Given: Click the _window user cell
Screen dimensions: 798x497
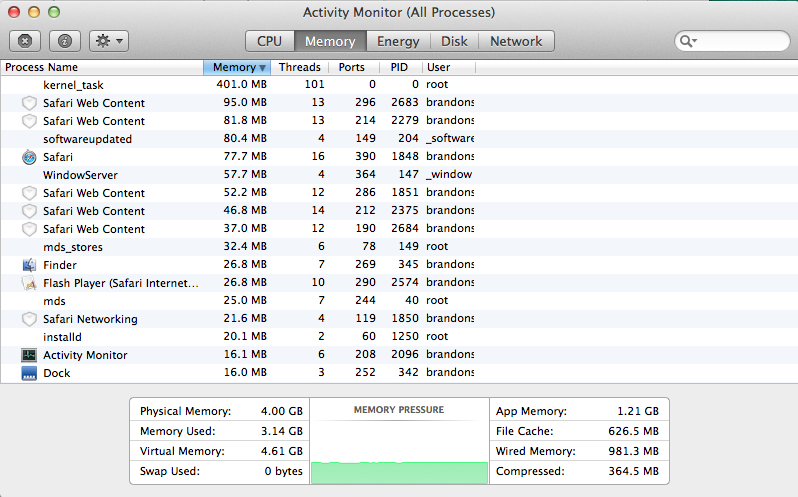Looking at the screenshot, I should (449, 174).
